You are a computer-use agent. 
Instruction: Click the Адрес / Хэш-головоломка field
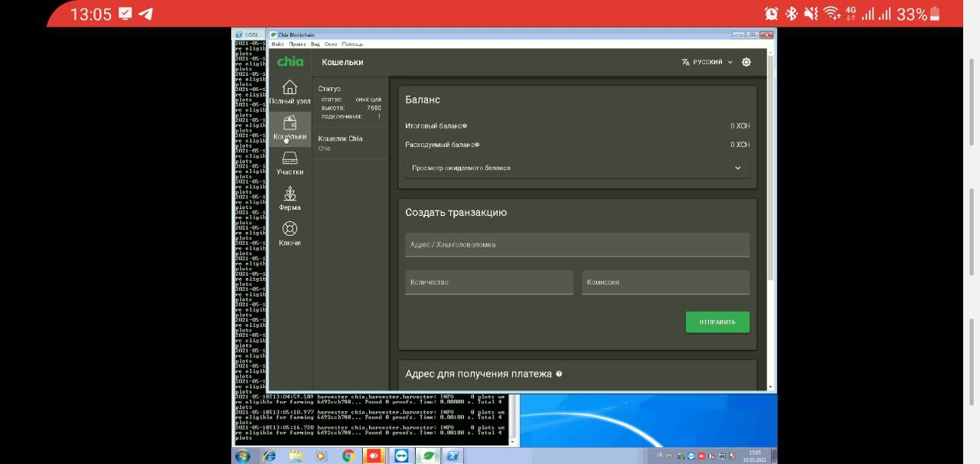point(577,244)
